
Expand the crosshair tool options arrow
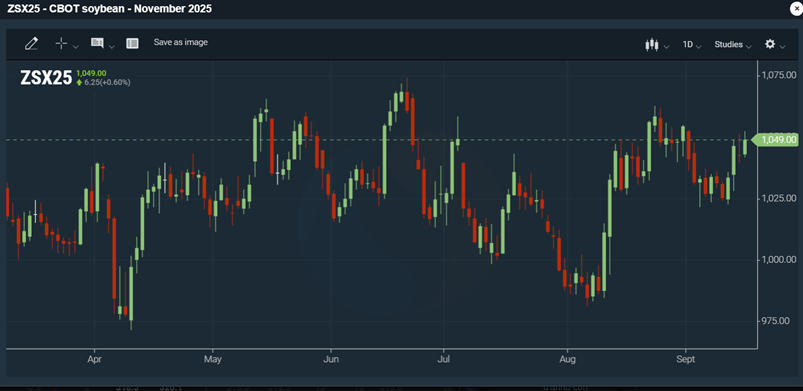click(76, 47)
